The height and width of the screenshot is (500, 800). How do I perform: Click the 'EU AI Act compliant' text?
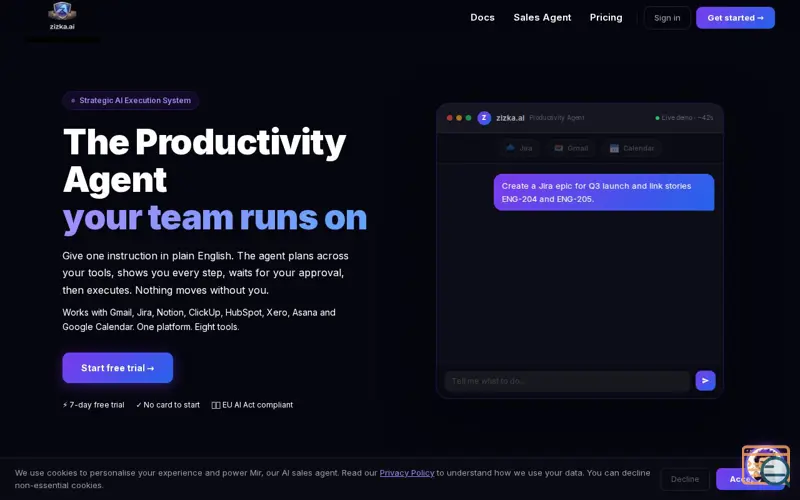252,405
